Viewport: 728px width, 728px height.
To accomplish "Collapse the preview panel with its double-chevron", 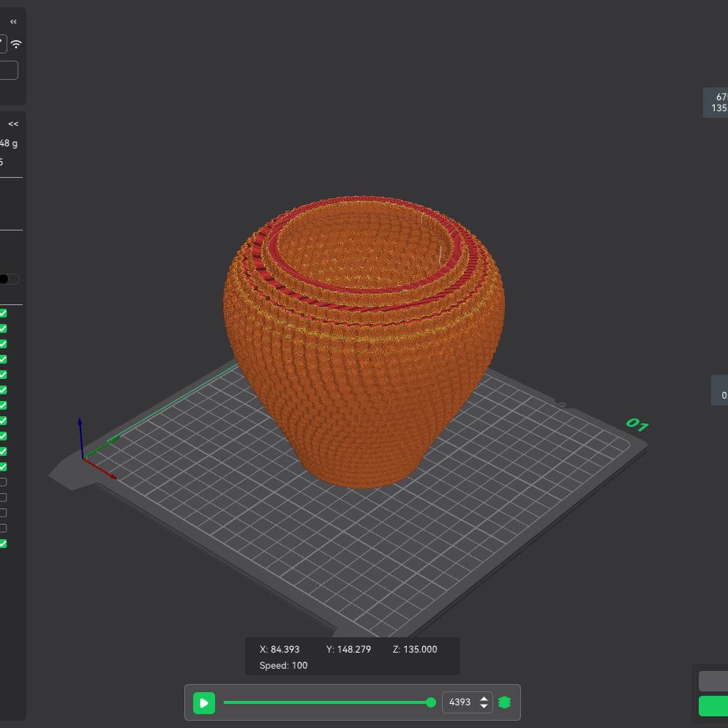I will click(12, 123).
